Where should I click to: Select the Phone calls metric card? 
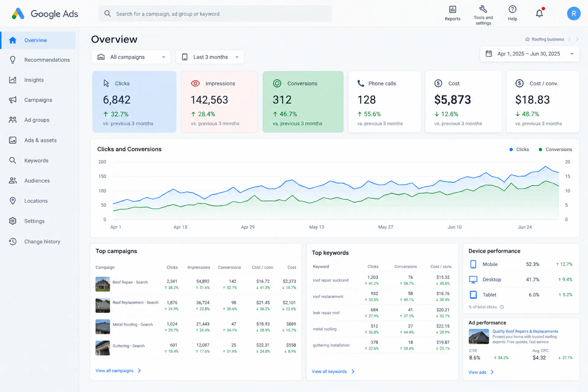pos(384,102)
